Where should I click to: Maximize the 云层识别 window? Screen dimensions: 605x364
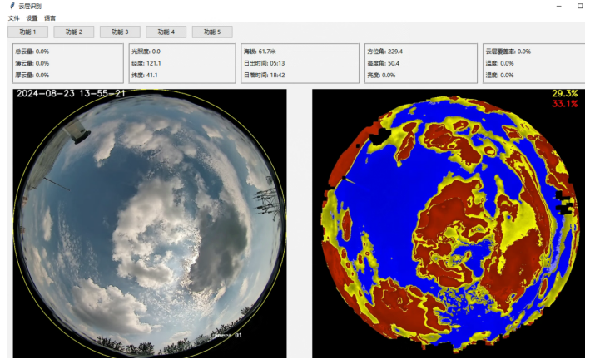pyautogui.click(x=580, y=6)
